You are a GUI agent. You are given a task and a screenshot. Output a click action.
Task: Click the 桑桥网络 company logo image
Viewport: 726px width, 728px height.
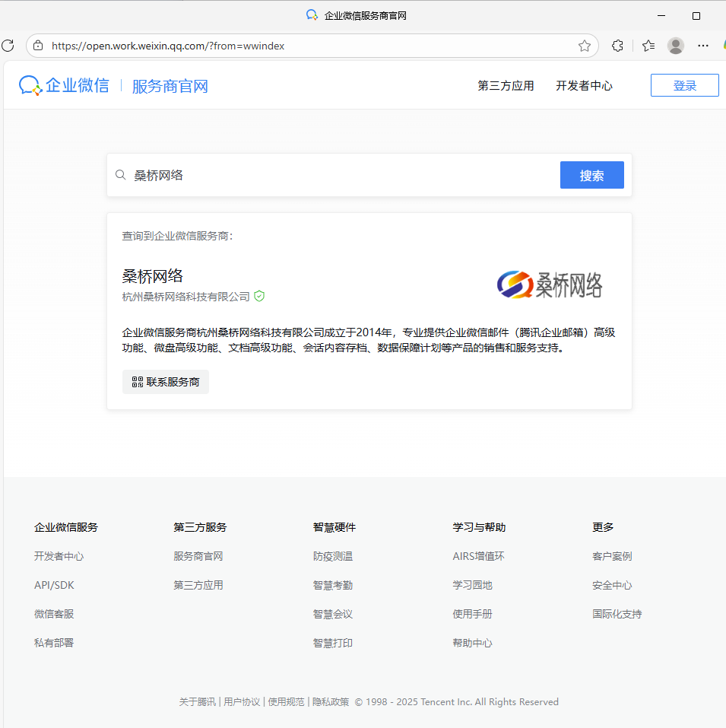coord(550,285)
